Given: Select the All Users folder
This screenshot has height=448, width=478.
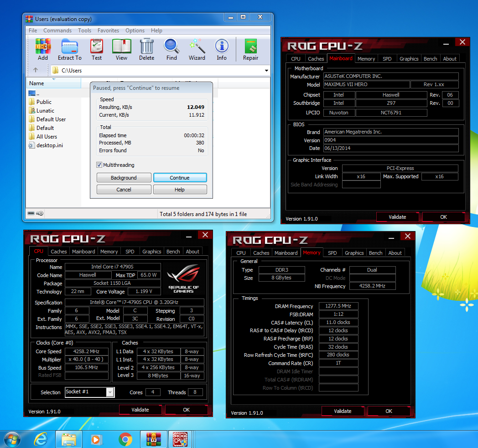Looking at the screenshot, I should [x=43, y=136].
